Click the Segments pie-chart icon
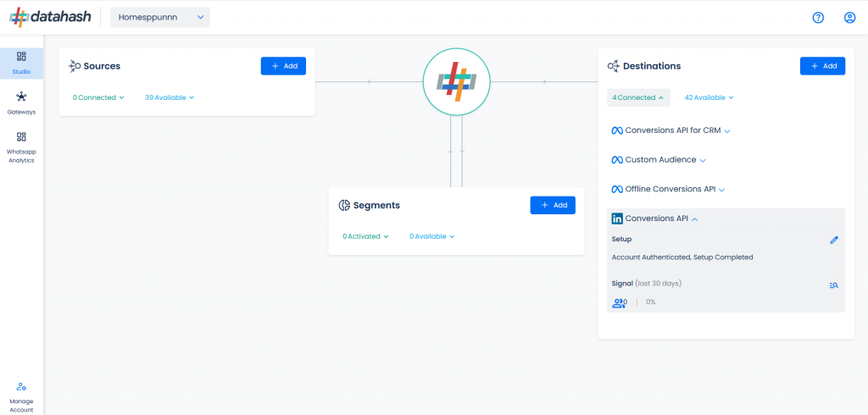The image size is (868, 415). tap(344, 205)
